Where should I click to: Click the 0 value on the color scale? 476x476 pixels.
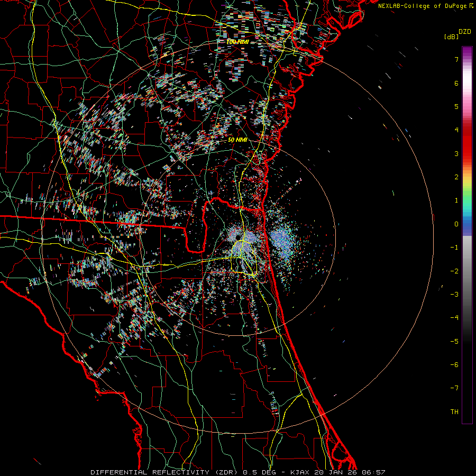[x=456, y=224]
